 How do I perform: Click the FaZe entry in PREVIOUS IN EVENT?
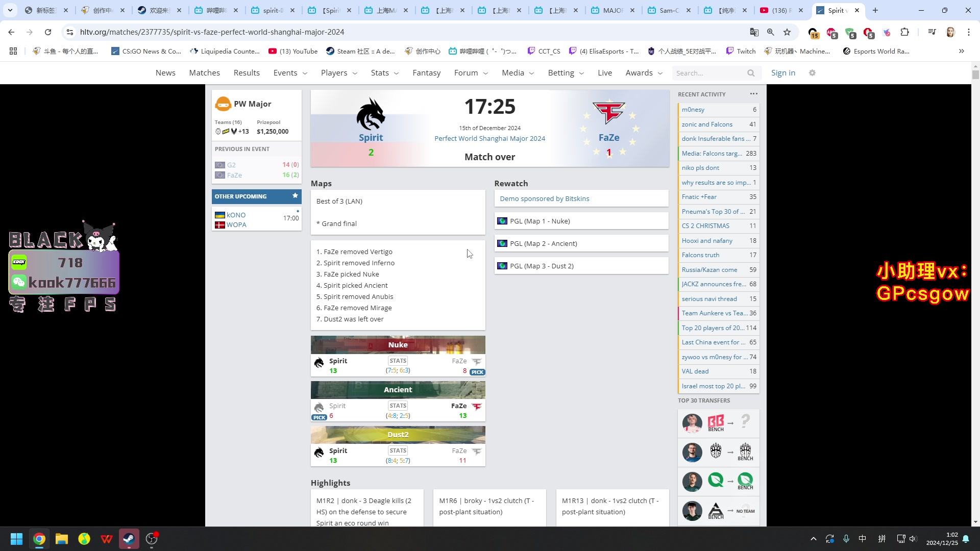pyautogui.click(x=236, y=174)
